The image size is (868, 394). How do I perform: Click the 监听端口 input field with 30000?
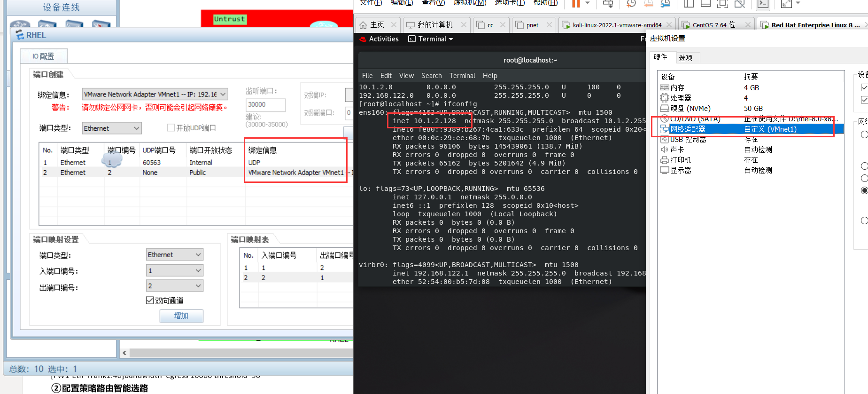(x=265, y=105)
